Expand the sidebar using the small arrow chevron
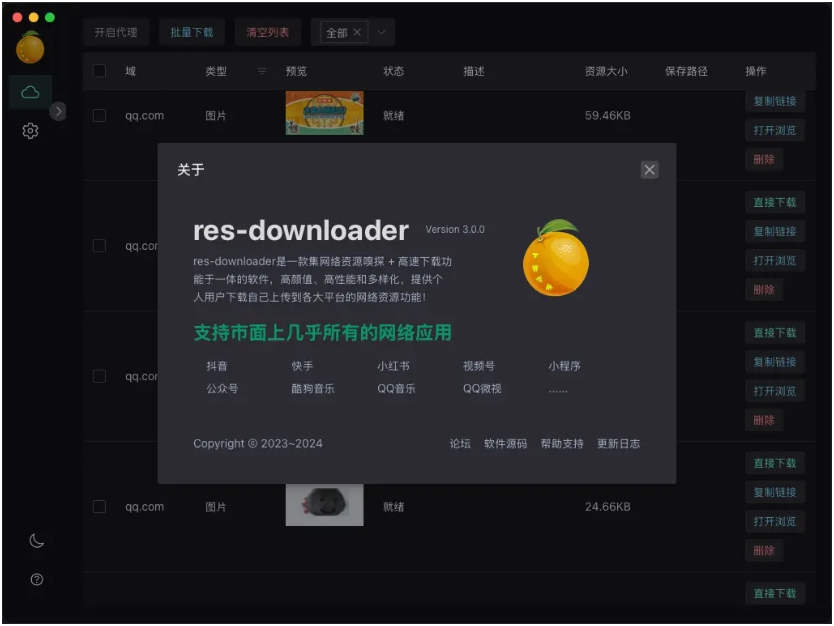The height and width of the screenshot is (626, 834). 57,111
